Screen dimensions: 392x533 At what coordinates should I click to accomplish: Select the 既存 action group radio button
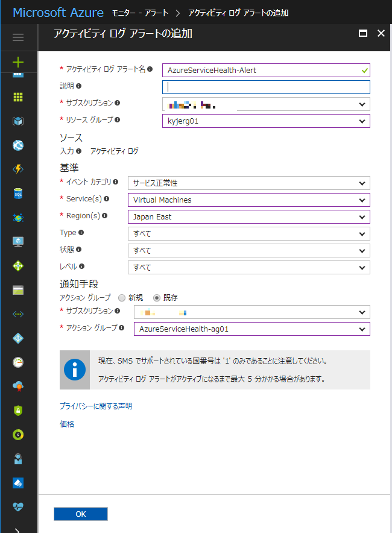pyautogui.click(x=157, y=298)
